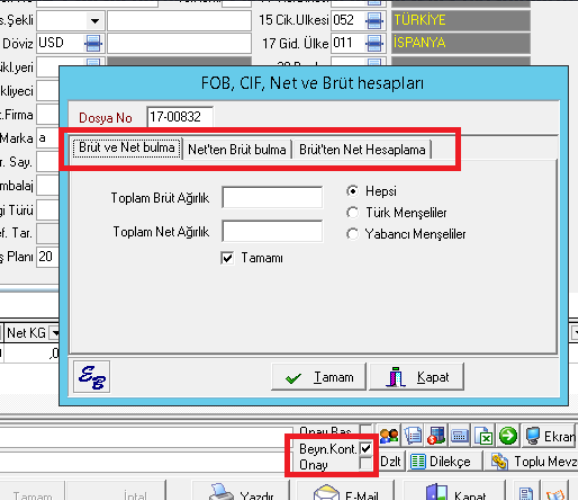Open lookup for Döviz USD field
The image size is (578, 500).
[x=93, y=43]
